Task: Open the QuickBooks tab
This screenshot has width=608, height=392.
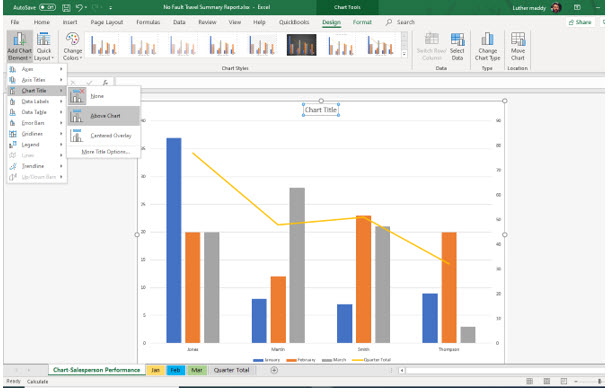Action: [x=294, y=22]
